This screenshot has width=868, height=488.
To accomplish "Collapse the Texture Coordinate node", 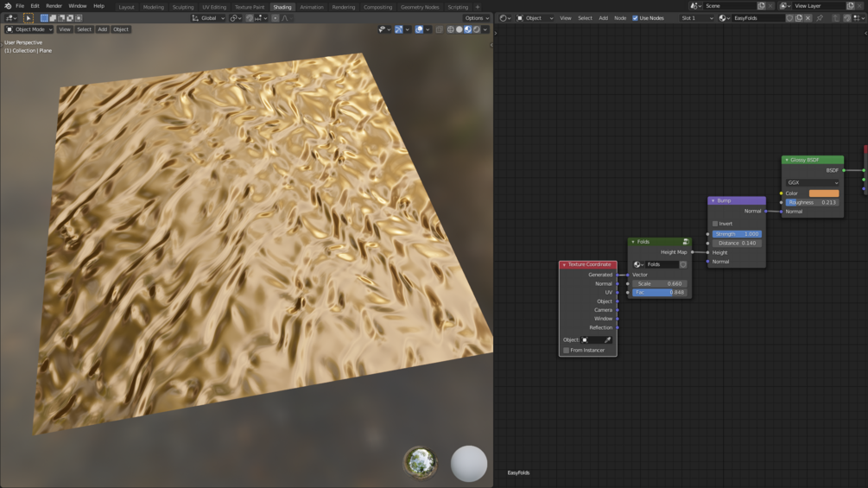I will pos(564,264).
